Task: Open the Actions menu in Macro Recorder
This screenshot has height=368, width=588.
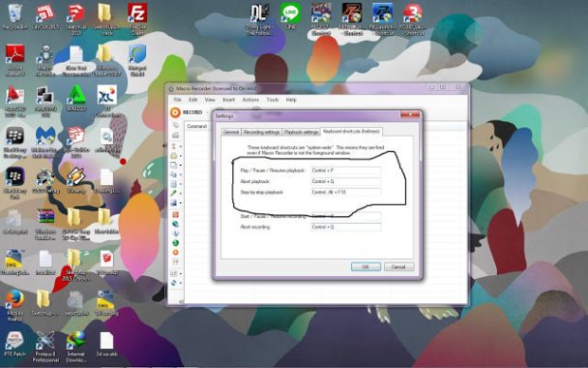Action: tap(250, 100)
